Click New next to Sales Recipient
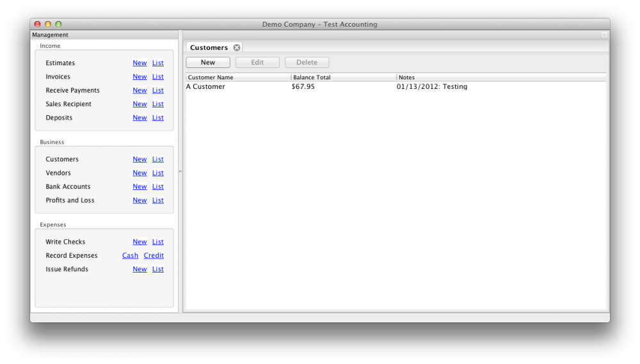Image resolution: width=640 pixels, height=364 pixels. point(140,104)
